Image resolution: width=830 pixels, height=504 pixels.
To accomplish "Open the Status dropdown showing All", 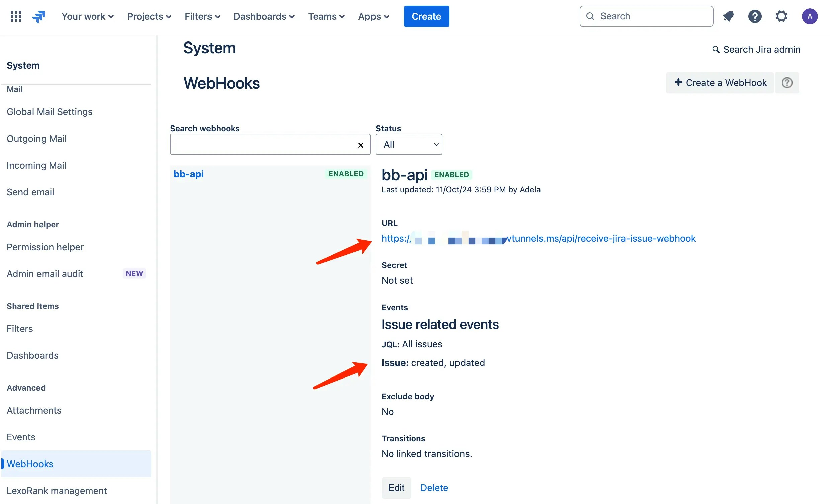I will click(x=409, y=144).
